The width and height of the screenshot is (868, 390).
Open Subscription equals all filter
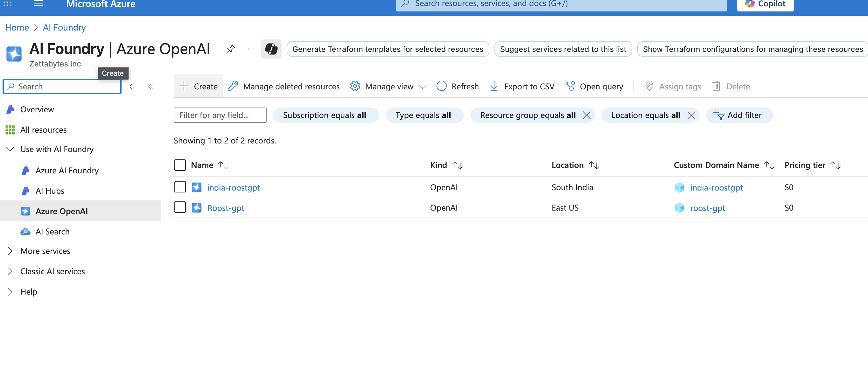click(x=326, y=115)
